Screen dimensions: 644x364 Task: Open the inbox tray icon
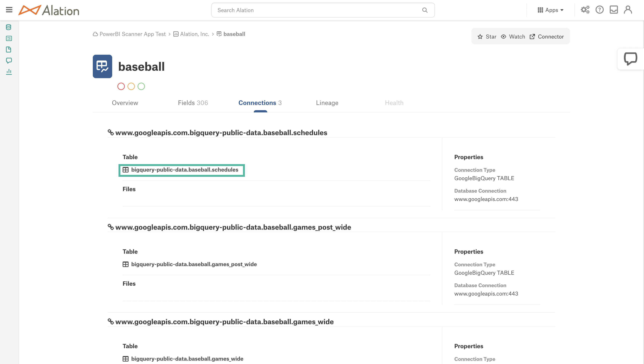pos(614,10)
